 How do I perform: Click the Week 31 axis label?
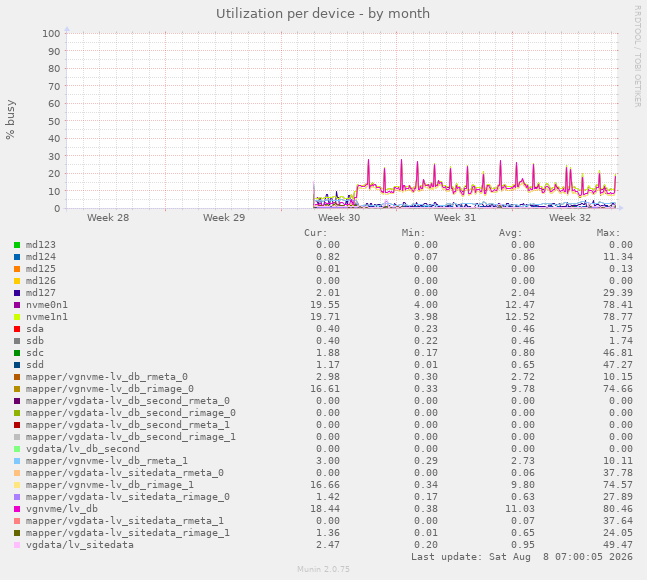(455, 217)
